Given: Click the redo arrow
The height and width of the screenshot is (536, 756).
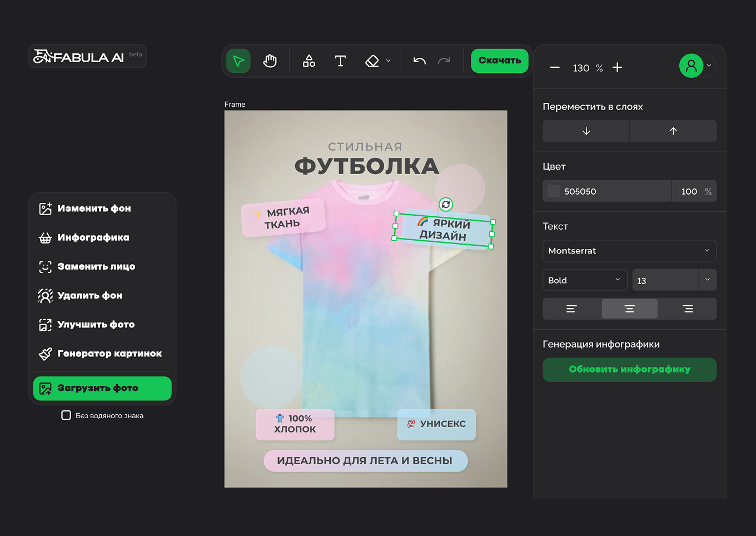Looking at the screenshot, I should tap(444, 61).
